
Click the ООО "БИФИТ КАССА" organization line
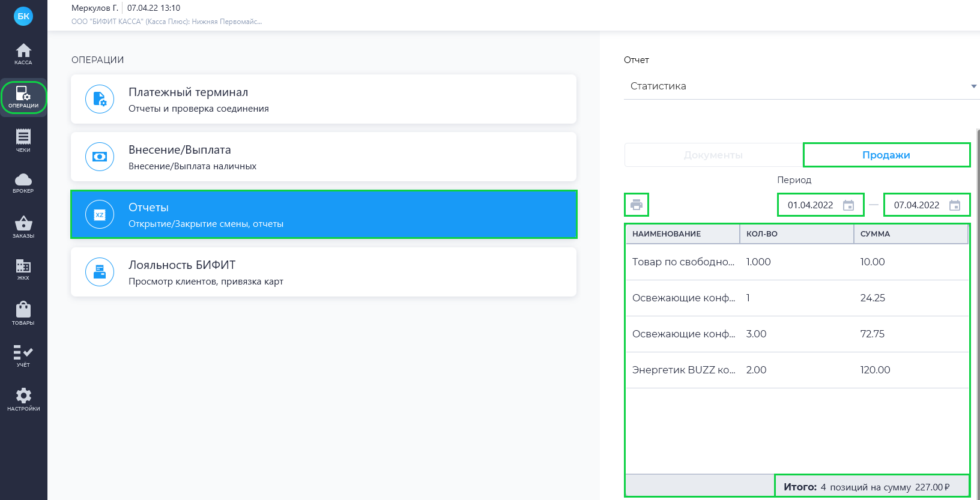166,22
